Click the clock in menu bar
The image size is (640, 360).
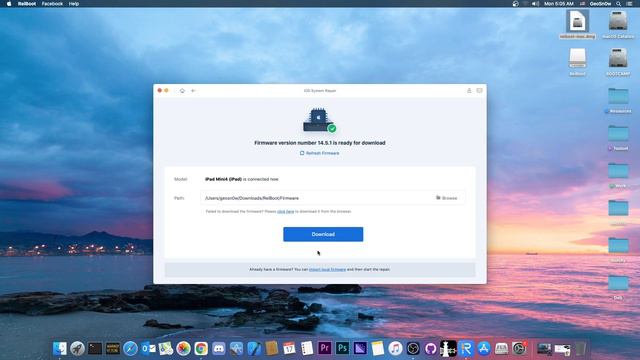point(559,4)
